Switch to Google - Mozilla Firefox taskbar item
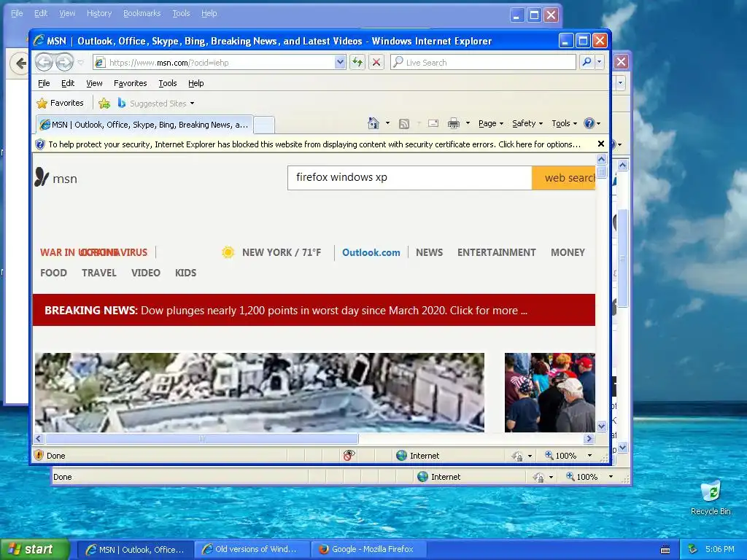This screenshot has width=747, height=560. pyautogui.click(x=368, y=549)
